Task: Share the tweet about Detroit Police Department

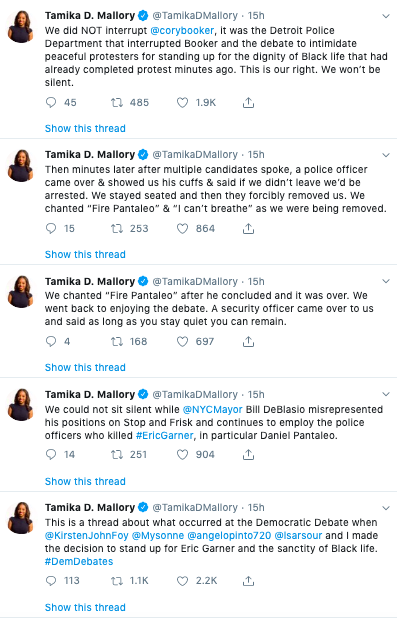Action: click(248, 103)
